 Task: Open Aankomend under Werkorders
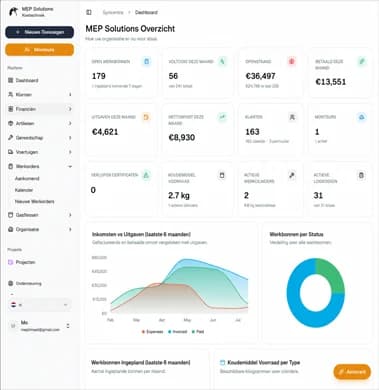click(x=27, y=179)
